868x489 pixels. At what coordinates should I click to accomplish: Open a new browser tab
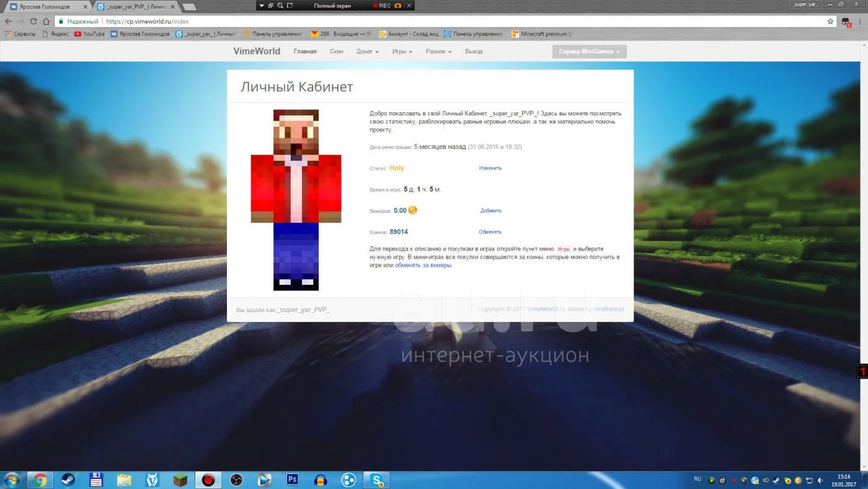point(189,7)
